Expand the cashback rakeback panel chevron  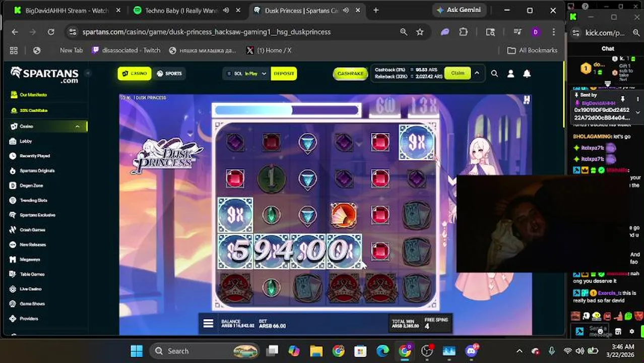click(477, 74)
